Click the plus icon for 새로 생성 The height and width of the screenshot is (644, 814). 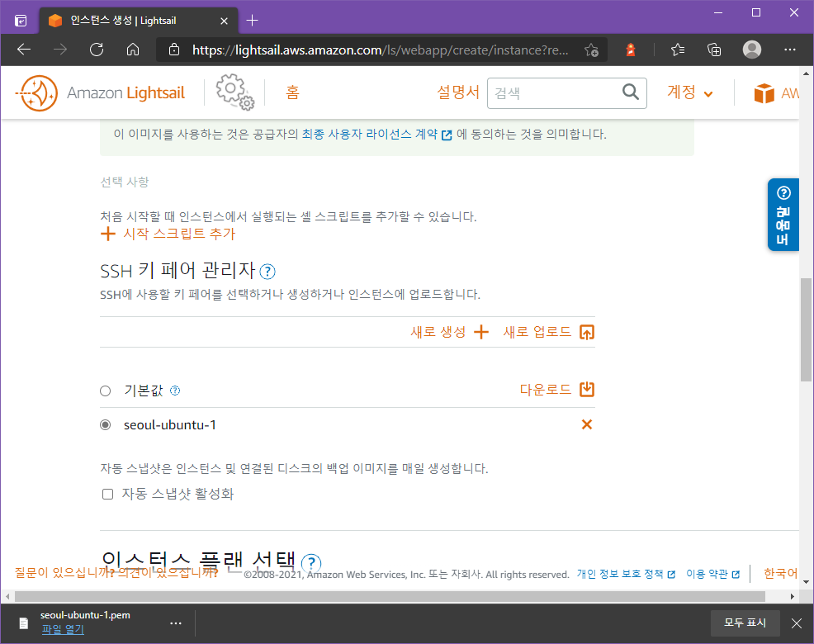pyautogui.click(x=481, y=332)
